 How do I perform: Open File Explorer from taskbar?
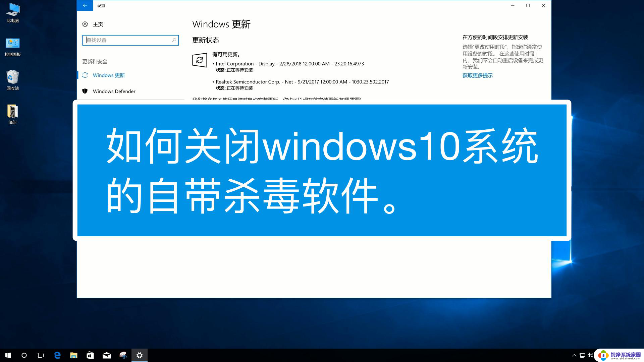pyautogui.click(x=73, y=355)
